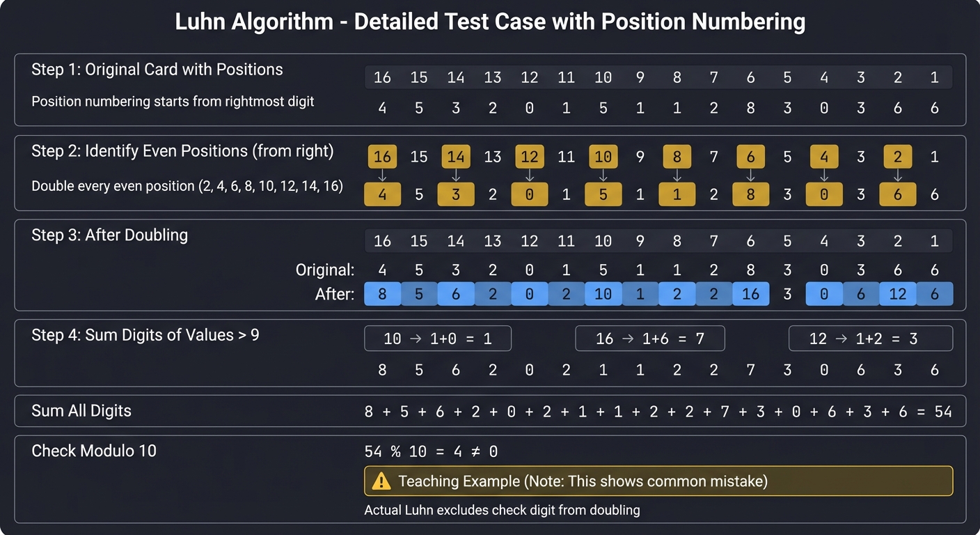This screenshot has height=535, width=980.
Task: Click the arrow inside the "10 → 1+0 = 1" box
Action: 415,338
